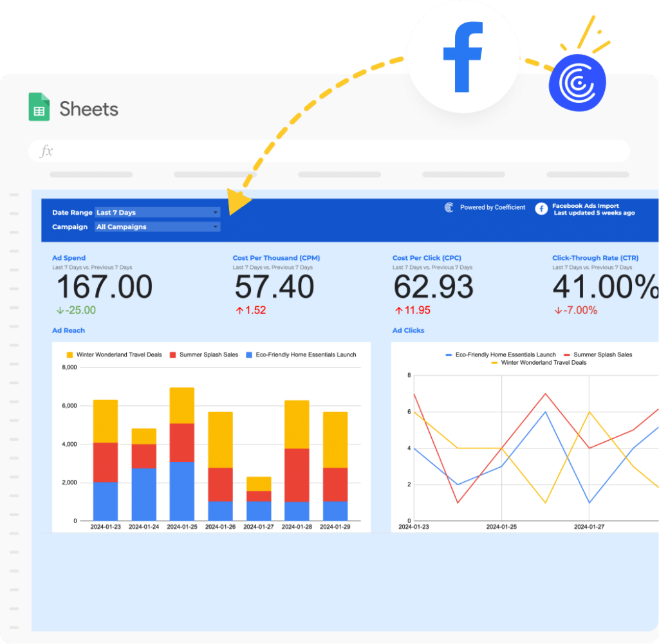This screenshot has height=644, width=659.
Task: Click the small Coefficient icon in dashboard header
Action: coord(449,208)
